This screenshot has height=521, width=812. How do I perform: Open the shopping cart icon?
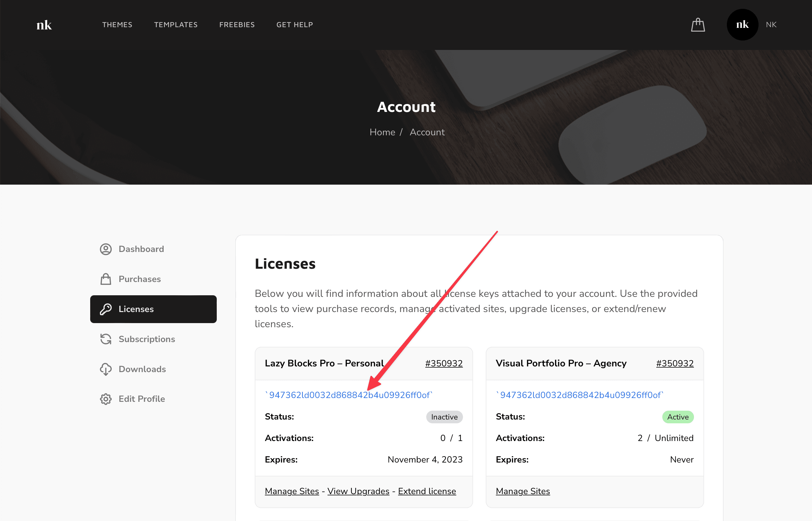click(x=698, y=24)
